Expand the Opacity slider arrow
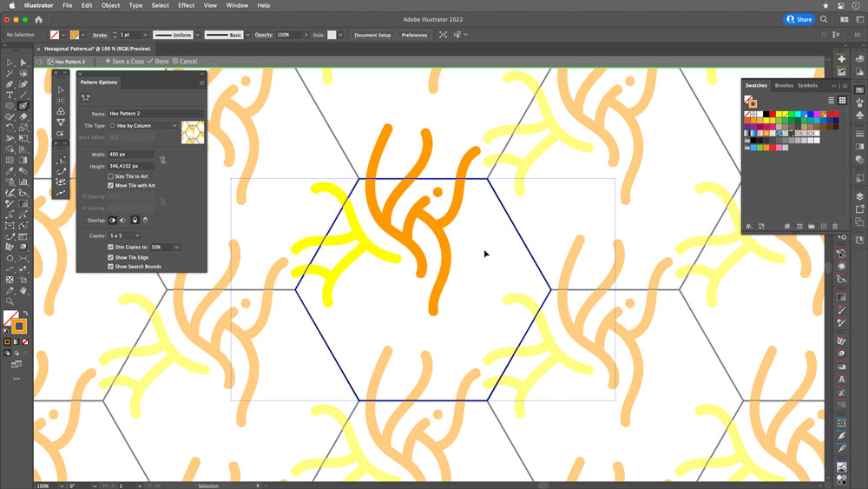 click(x=306, y=35)
